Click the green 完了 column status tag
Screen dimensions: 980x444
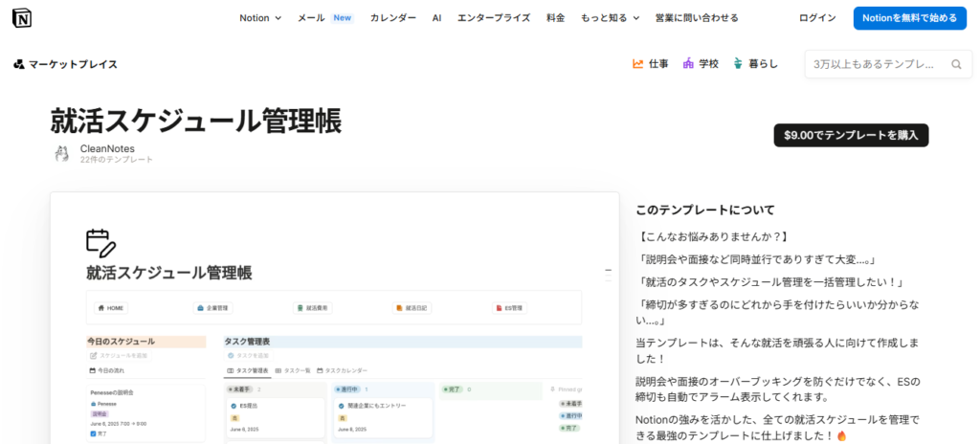click(x=453, y=388)
